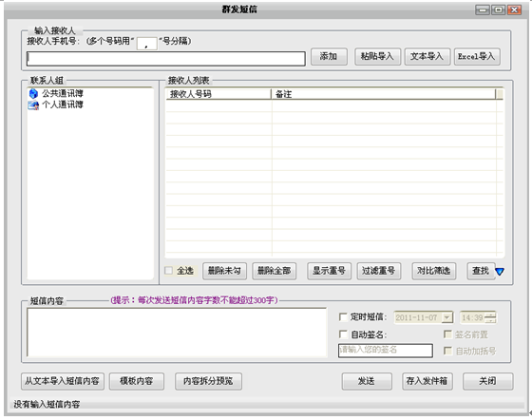532x420 pixels.
Task: Open the blue triangle dropdown beside 查找
Action: [500, 272]
